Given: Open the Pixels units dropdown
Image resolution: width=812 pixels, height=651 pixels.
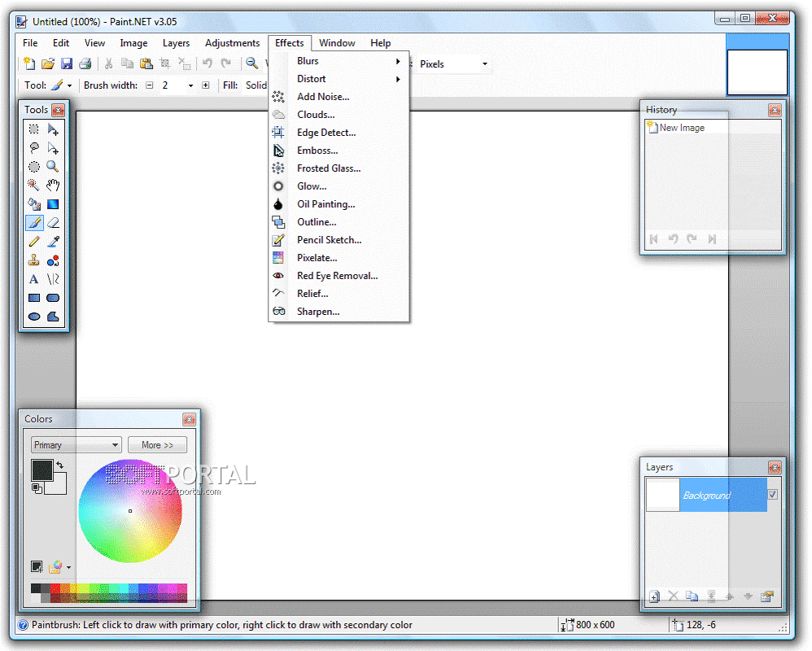Looking at the screenshot, I should point(485,63).
